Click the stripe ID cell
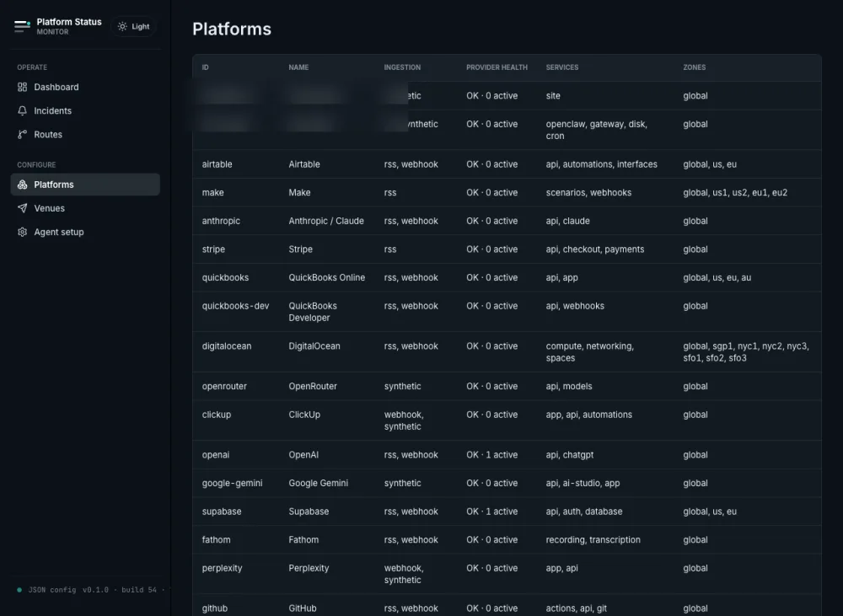This screenshot has width=843, height=616. [213, 249]
